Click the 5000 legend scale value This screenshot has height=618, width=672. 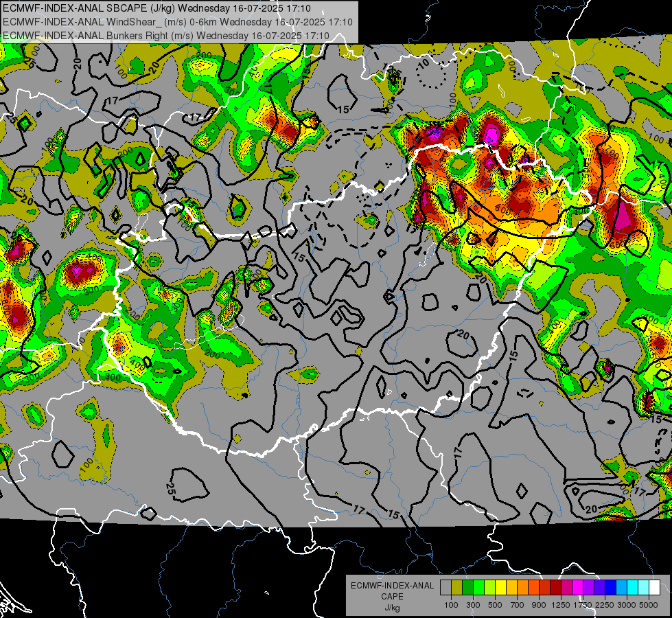tap(649, 605)
